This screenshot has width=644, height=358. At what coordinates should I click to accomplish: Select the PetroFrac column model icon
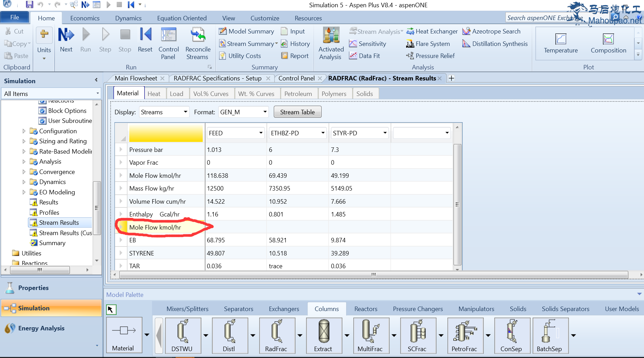465,335
